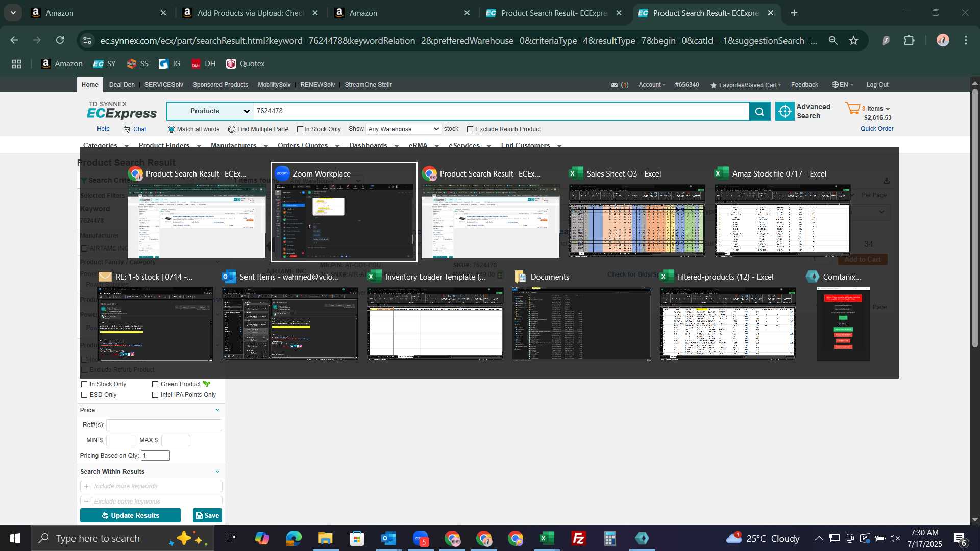Open Any Warehouse dropdown
The width and height of the screenshot is (980, 551).
coord(403,129)
